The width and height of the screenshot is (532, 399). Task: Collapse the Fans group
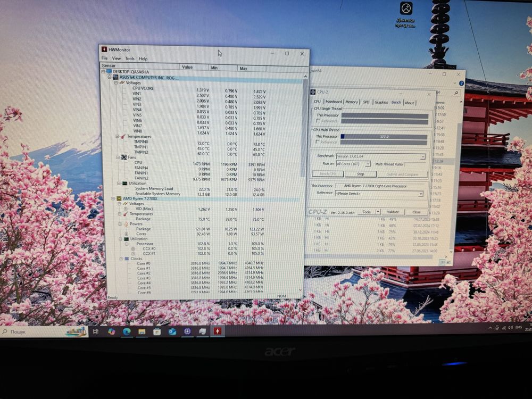tap(118, 157)
